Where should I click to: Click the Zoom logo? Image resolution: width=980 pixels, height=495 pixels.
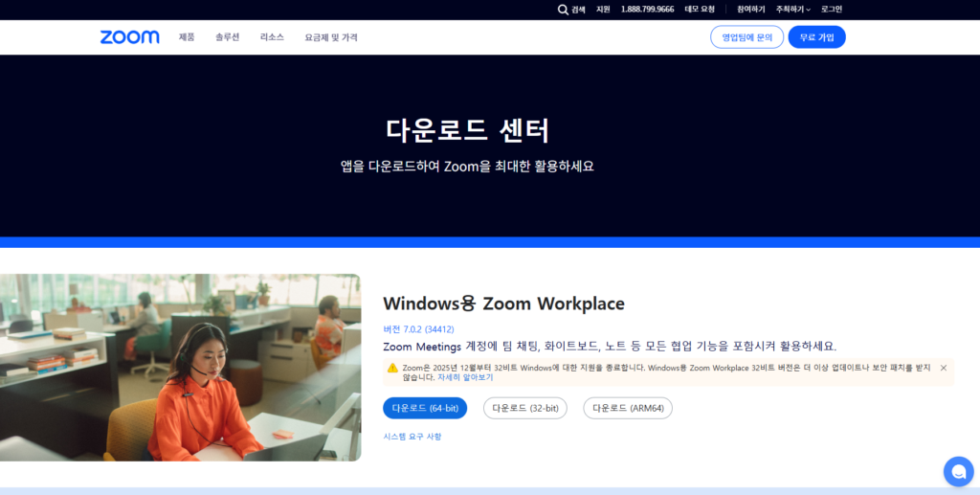[129, 37]
